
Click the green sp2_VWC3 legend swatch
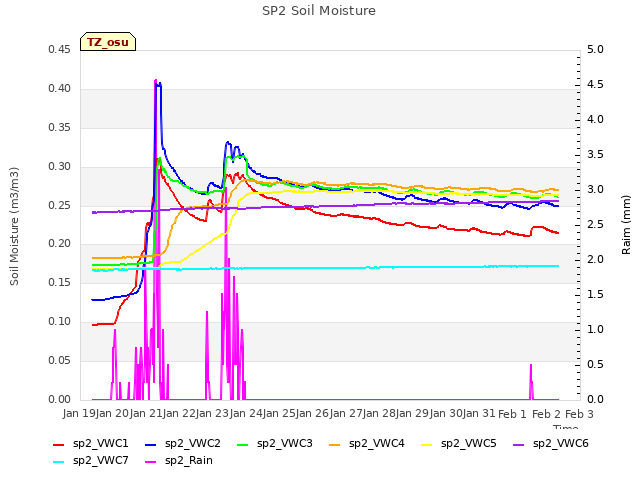243,444
